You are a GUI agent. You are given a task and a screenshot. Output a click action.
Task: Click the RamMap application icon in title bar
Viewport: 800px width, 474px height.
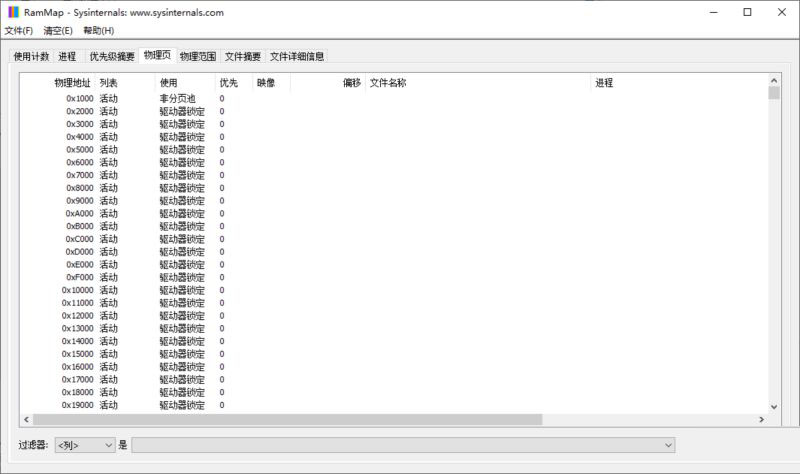click(13, 12)
